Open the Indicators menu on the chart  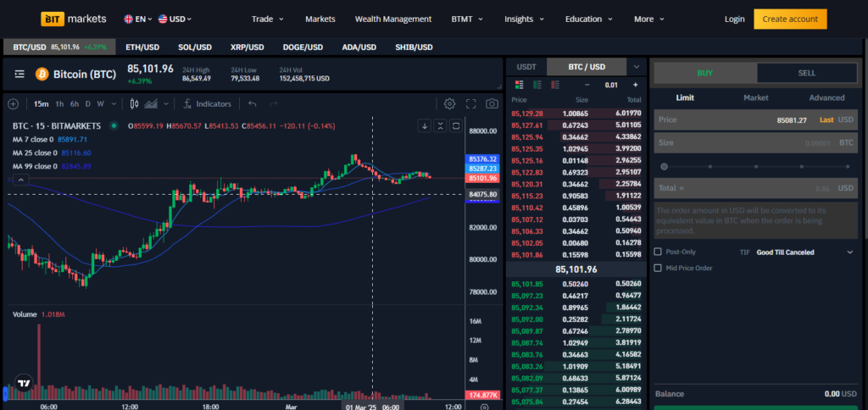click(x=207, y=103)
